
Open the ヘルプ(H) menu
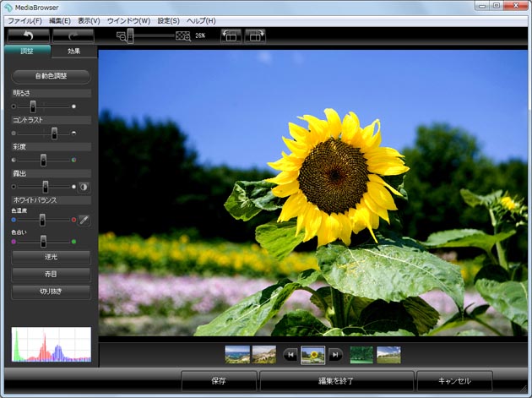(201, 21)
